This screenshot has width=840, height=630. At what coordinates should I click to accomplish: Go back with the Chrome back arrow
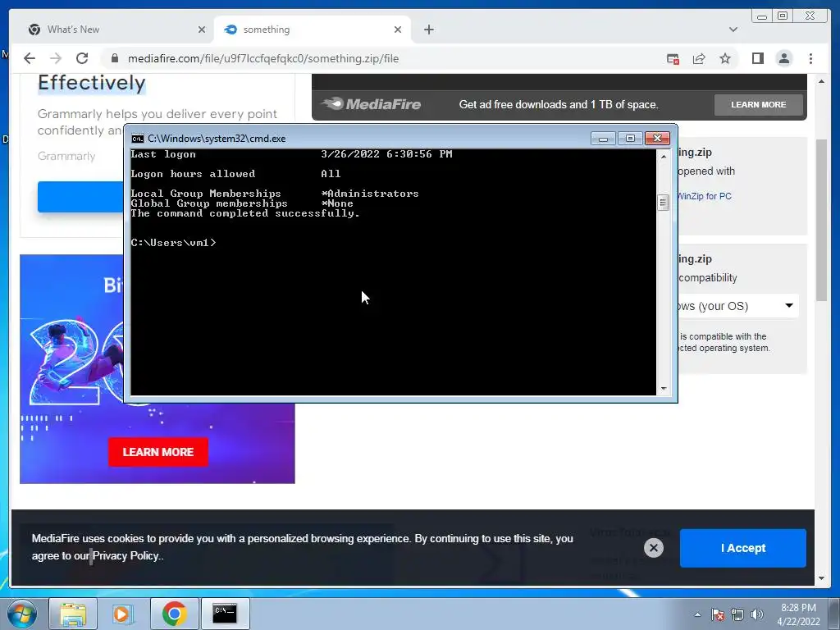click(x=30, y=58)
